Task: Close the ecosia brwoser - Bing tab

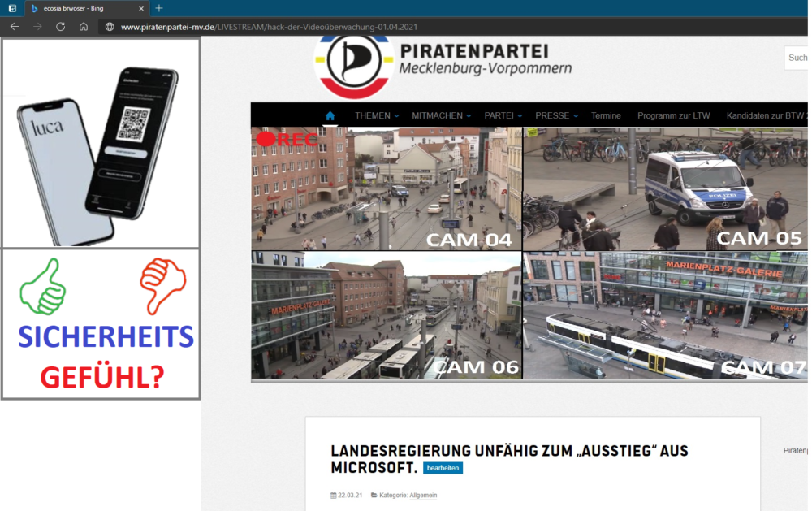Action: click(x=140, y=8)
